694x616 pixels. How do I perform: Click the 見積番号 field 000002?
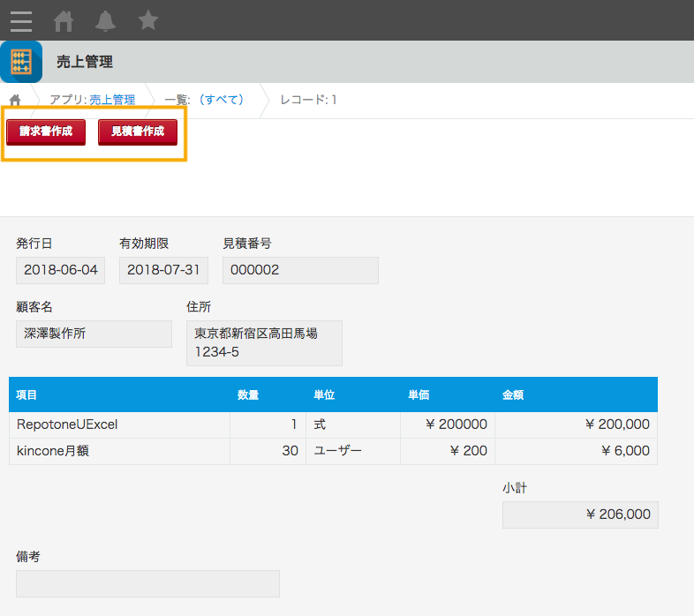(x=300, y=270)
